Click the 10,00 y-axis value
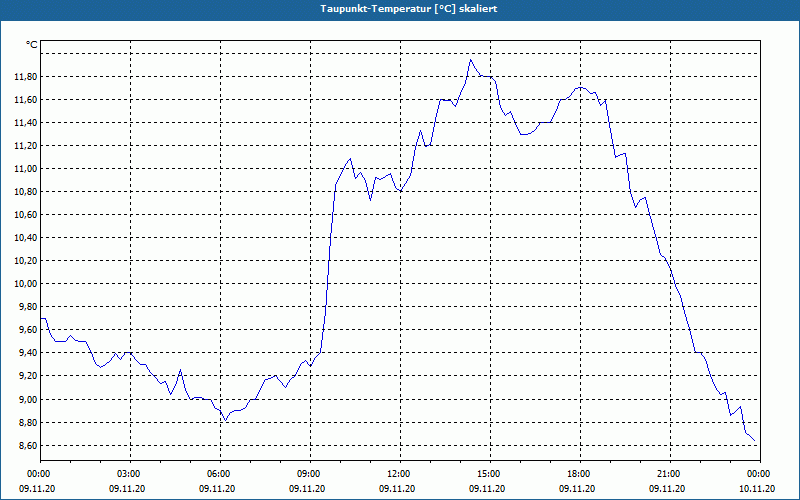This screenshot has width=800, height=500. [25, 284]
